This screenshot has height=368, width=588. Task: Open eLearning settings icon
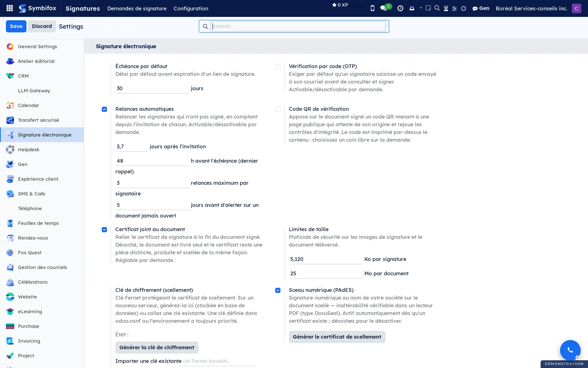[10, 311]
